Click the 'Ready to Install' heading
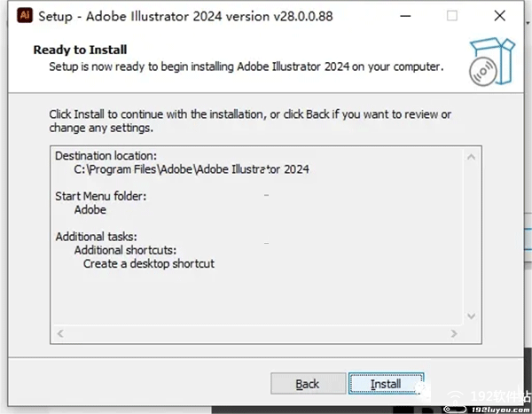This screenshot has height=414, width=532. pyautogui.click(x=80, y=50)
